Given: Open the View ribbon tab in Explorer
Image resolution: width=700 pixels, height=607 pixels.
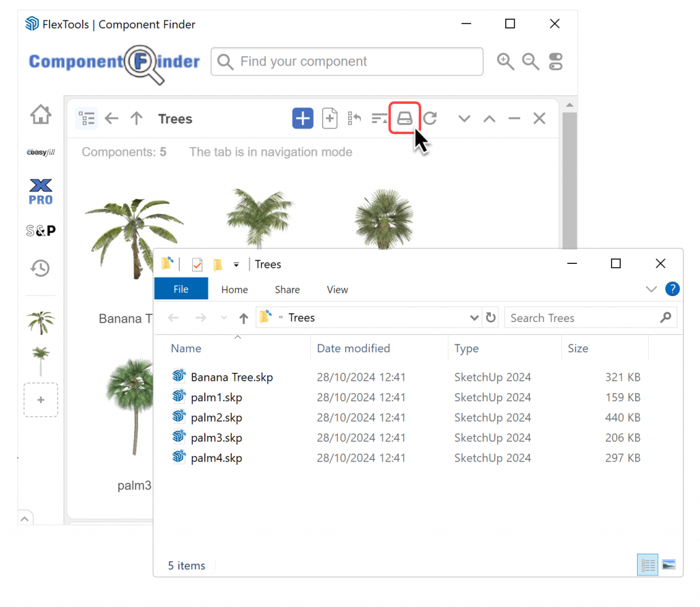Looking at the screenshot, I should coord(337,290).
